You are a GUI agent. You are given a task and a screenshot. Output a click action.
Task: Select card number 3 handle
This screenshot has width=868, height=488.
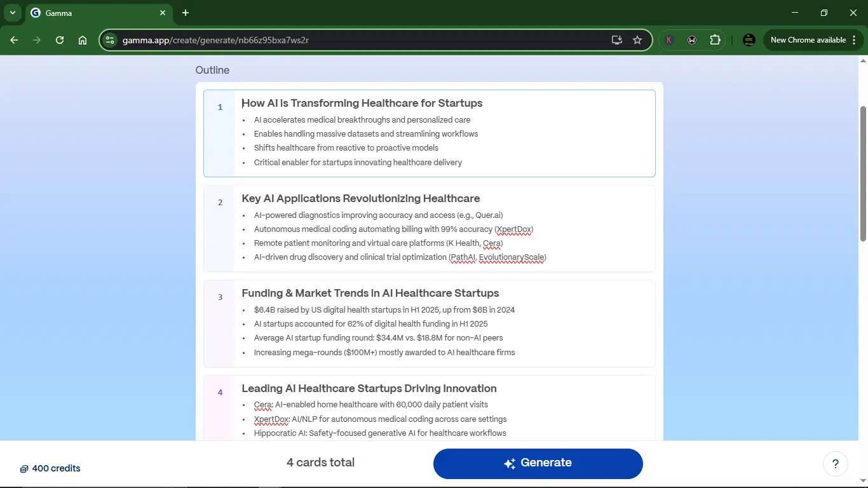coord(220,323)
